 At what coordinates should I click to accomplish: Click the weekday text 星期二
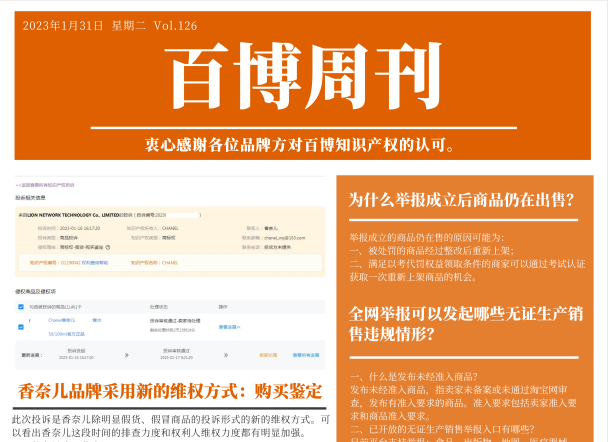point(128,26)
